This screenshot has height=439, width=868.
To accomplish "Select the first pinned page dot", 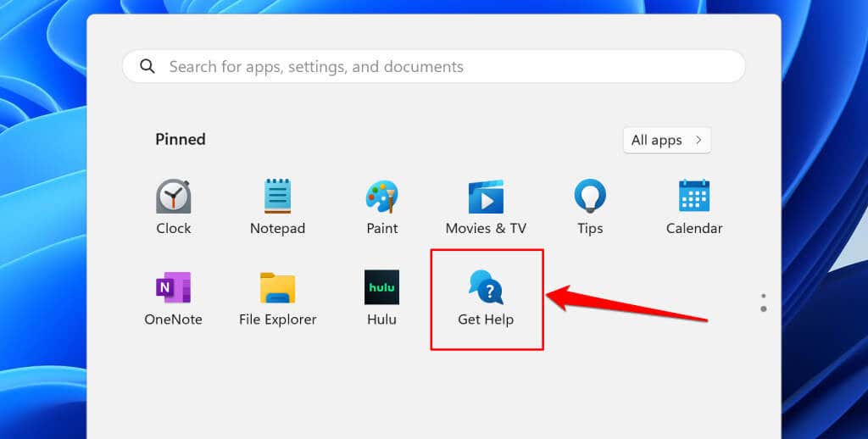I will click(x=764, y=296).
